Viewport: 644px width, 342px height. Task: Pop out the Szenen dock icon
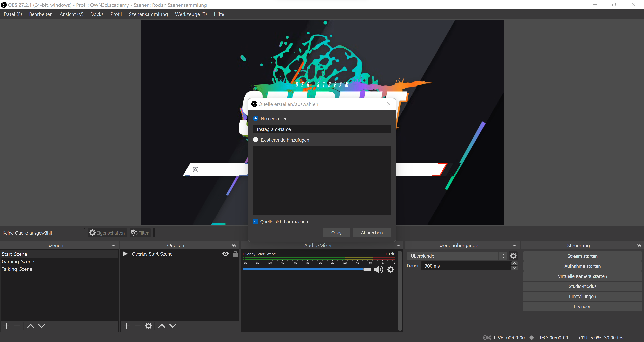tap(114, 245)
